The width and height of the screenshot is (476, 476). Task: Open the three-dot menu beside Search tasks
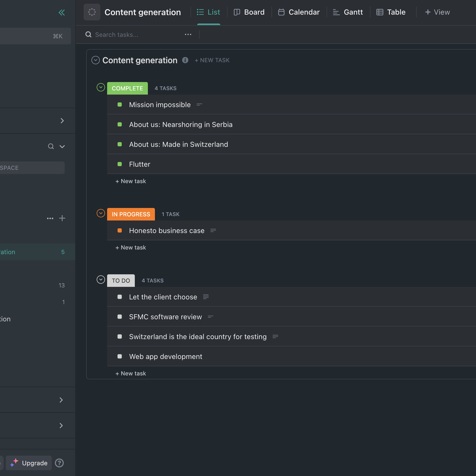click(188, 34)
